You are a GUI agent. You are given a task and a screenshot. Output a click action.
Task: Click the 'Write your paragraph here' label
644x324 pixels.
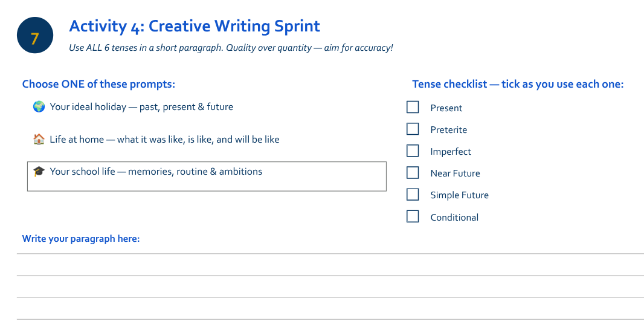click(x=81, y=239)
